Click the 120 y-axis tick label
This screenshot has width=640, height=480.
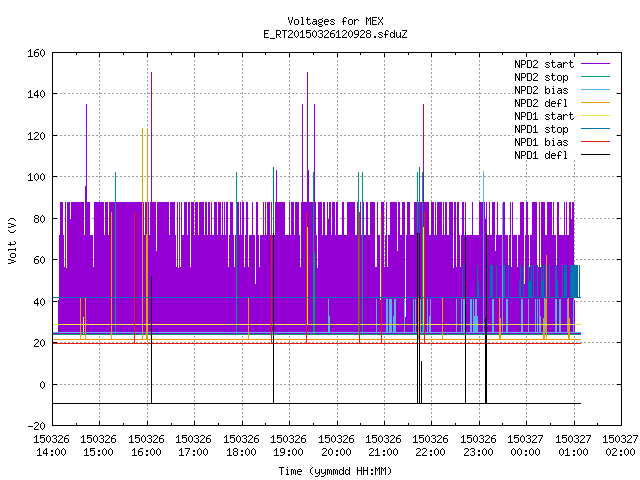(x=36, y=136)
